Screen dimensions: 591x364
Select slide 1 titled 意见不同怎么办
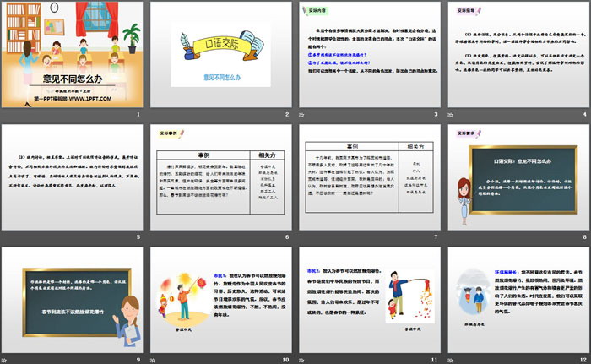[x=73, y=55]
